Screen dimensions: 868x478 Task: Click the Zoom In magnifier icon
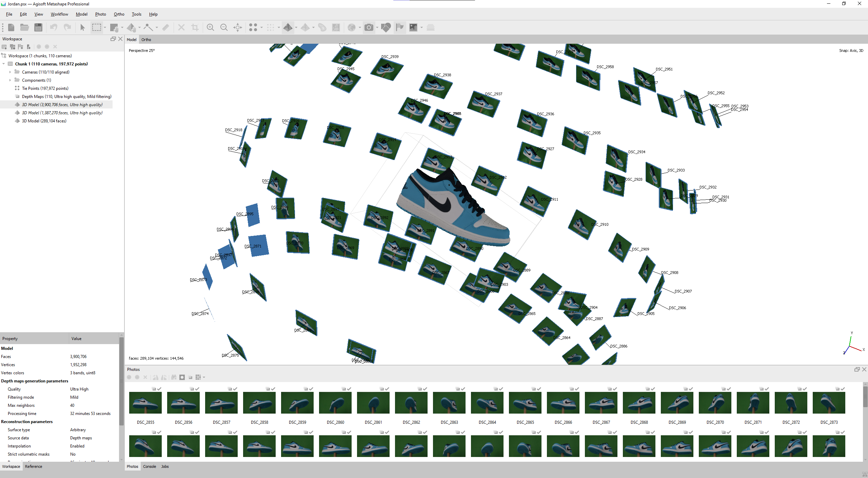point(210,27)
